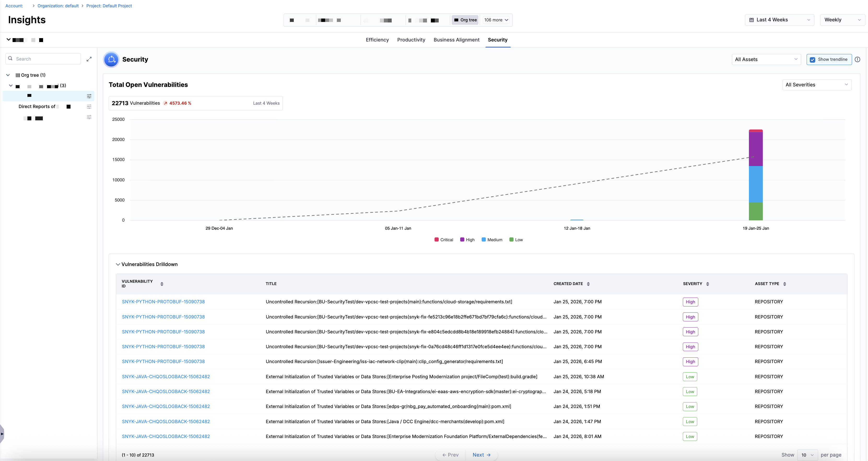Screen dimensions: 868x461
Task: Sort by Vulnerability ID column arrows
Action: pos(162,284)
